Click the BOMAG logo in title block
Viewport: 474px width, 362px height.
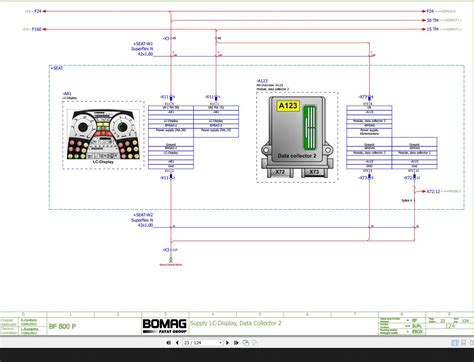(165, 326)
